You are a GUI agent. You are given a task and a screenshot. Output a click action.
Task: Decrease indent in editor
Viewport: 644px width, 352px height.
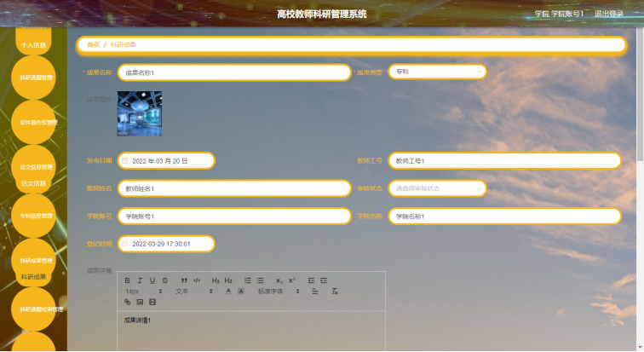311,280
